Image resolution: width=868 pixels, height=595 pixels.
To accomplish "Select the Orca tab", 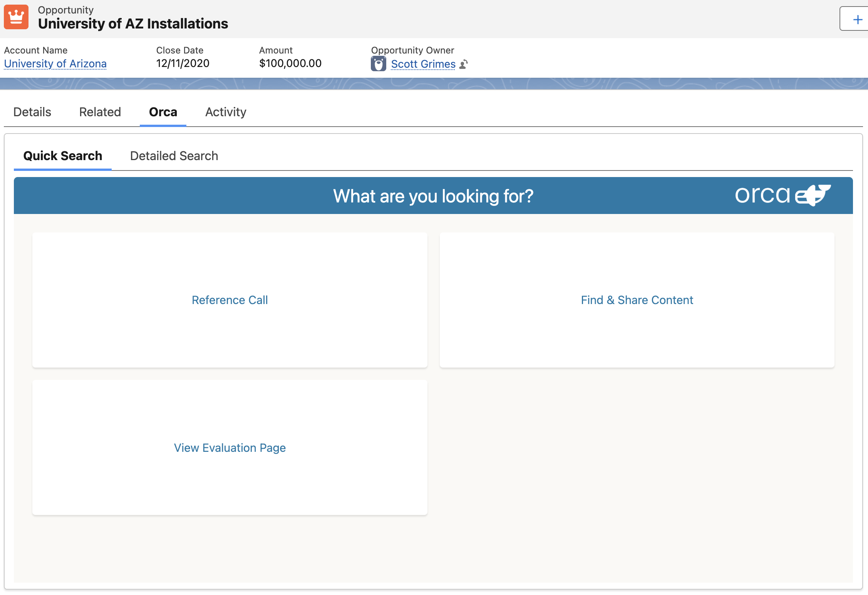I will tap(163, 112).
